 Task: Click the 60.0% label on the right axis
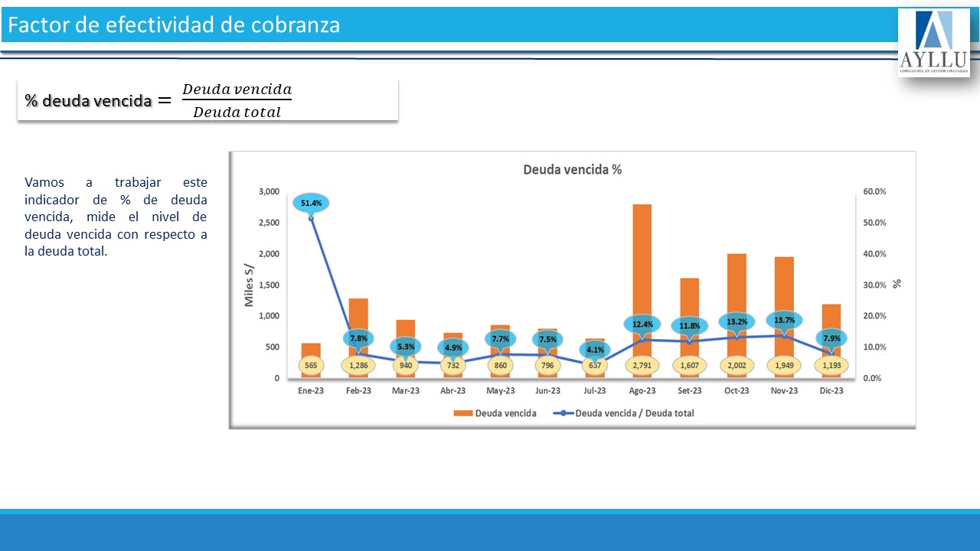coord(874,191)
